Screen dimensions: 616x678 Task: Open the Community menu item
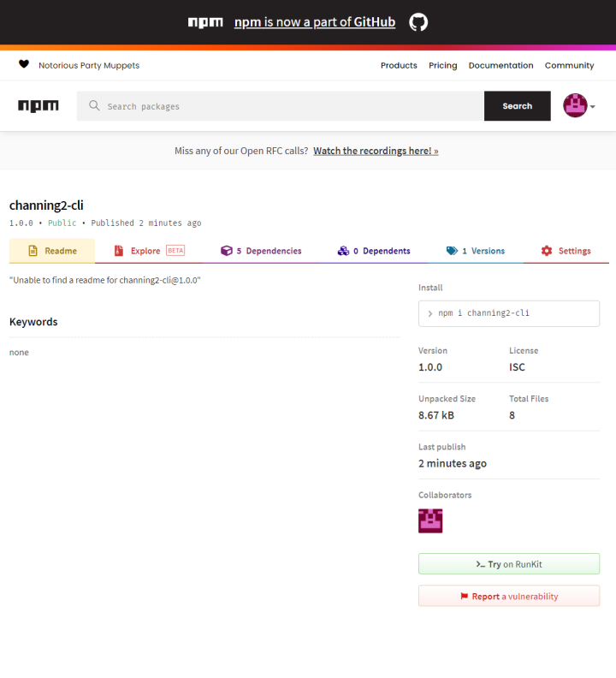coord(569,65)
